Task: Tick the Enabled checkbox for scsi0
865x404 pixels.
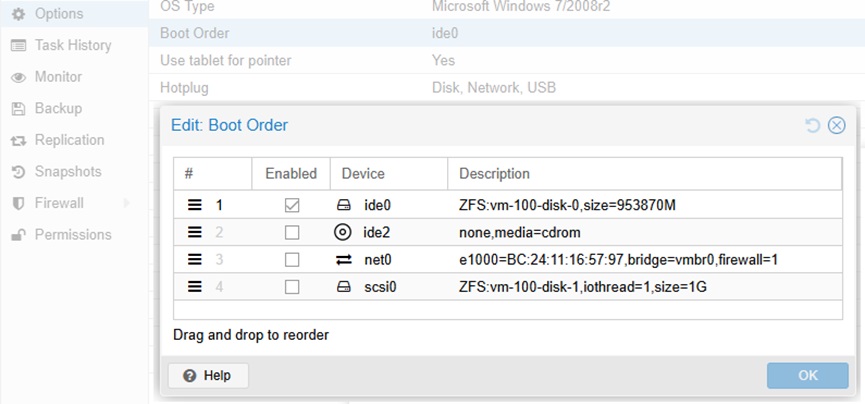Action: coord(292,286)
